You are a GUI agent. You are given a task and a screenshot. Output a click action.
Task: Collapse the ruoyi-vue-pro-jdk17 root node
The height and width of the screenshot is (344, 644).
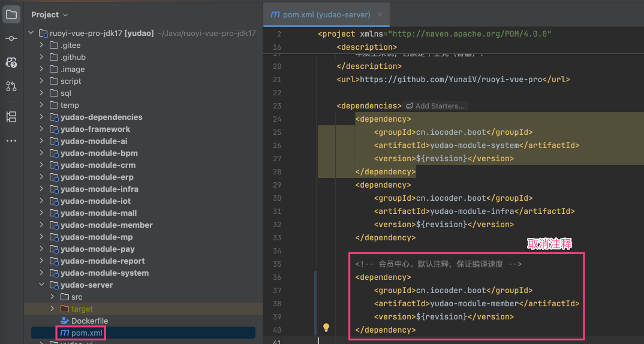pos(31,33)
